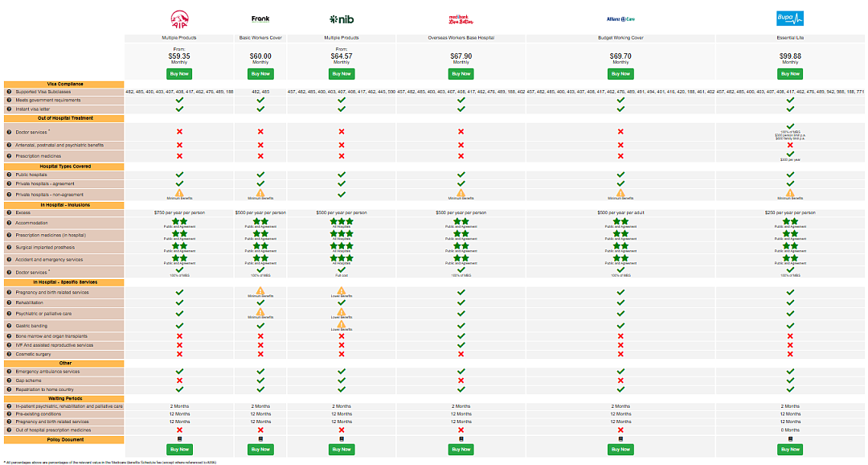Open help icon beside Cosmetic surgery

point(9,354)
